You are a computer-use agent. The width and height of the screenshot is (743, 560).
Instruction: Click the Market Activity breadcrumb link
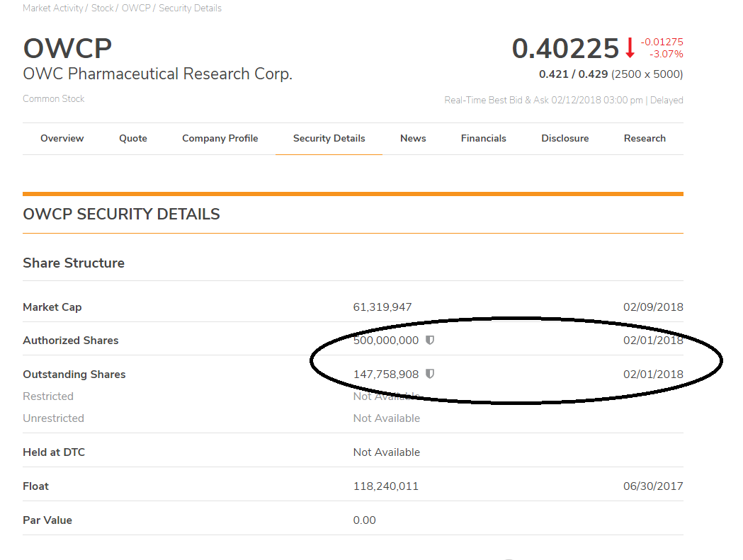(52, 8)
